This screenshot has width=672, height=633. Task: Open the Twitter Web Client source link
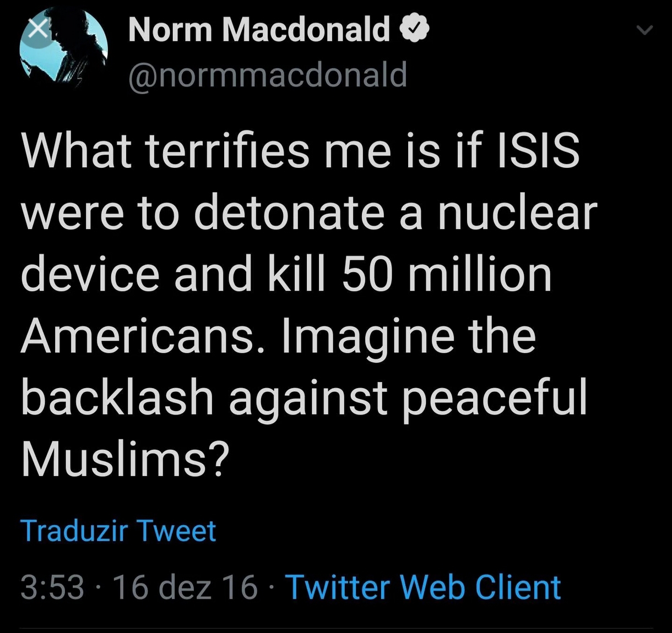click(x=423, y=587)
